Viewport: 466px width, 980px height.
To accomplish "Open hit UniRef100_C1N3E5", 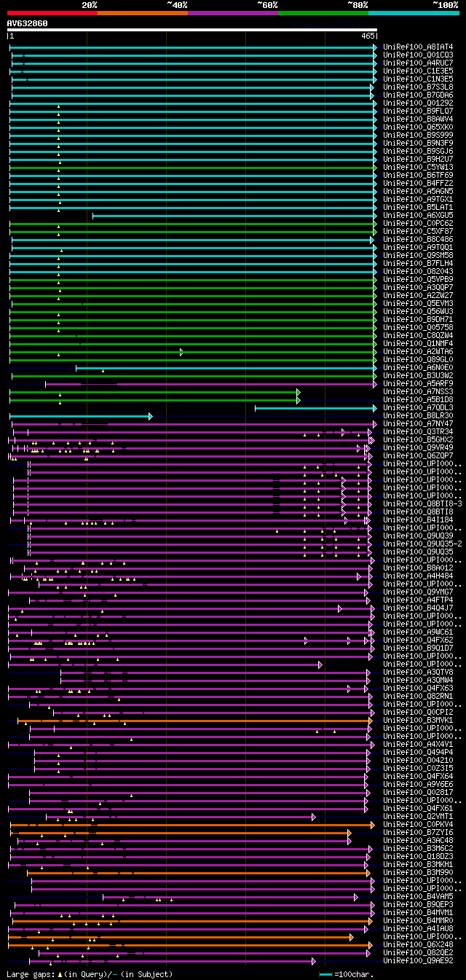I will [x=418, y=79].
